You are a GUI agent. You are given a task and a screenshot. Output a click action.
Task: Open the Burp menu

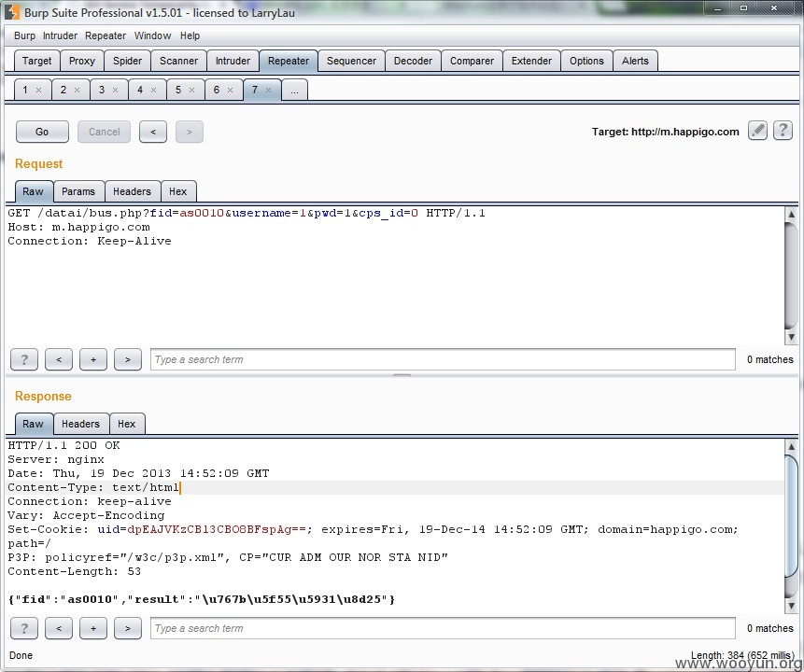tap(24, 35)
